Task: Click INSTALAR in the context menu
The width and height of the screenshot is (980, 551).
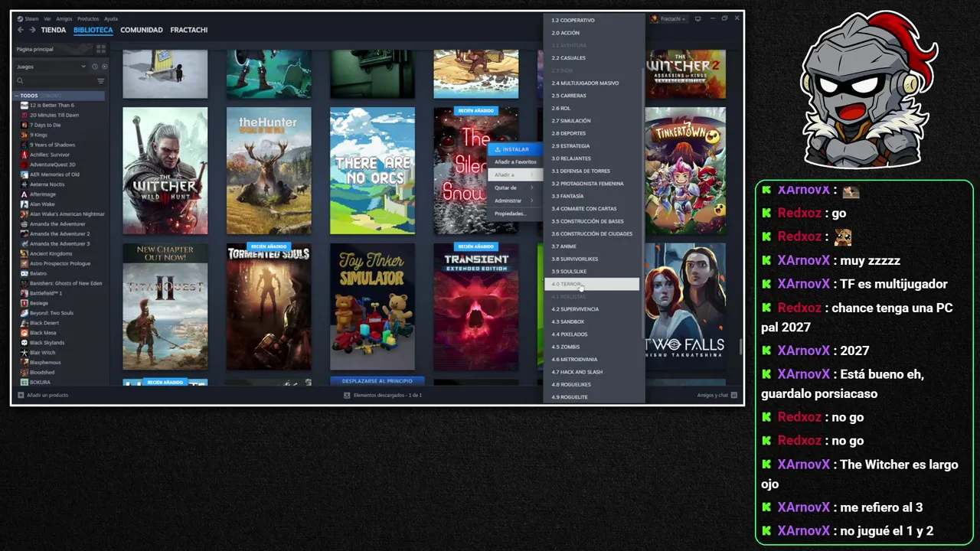Action: [x=515, y=149]
